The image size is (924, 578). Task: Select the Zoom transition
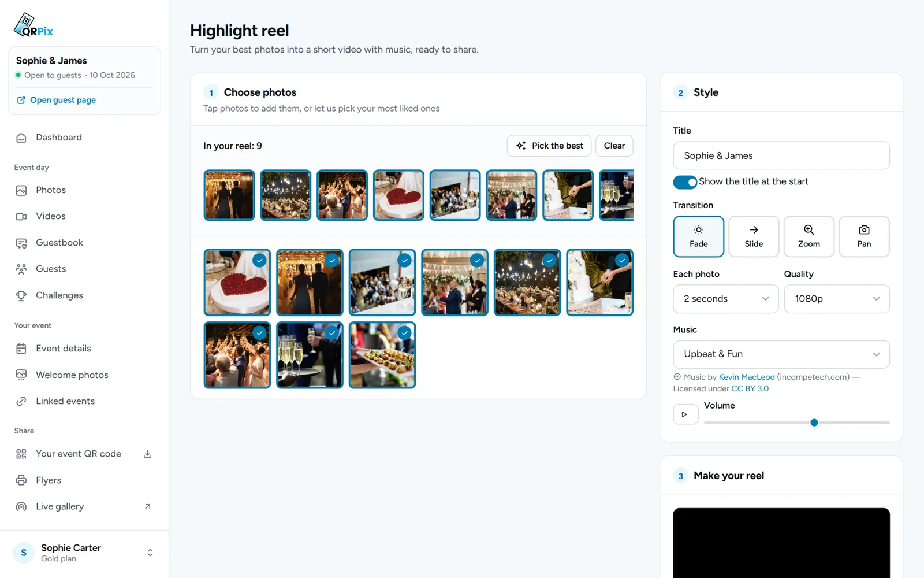tap(809, 236)
